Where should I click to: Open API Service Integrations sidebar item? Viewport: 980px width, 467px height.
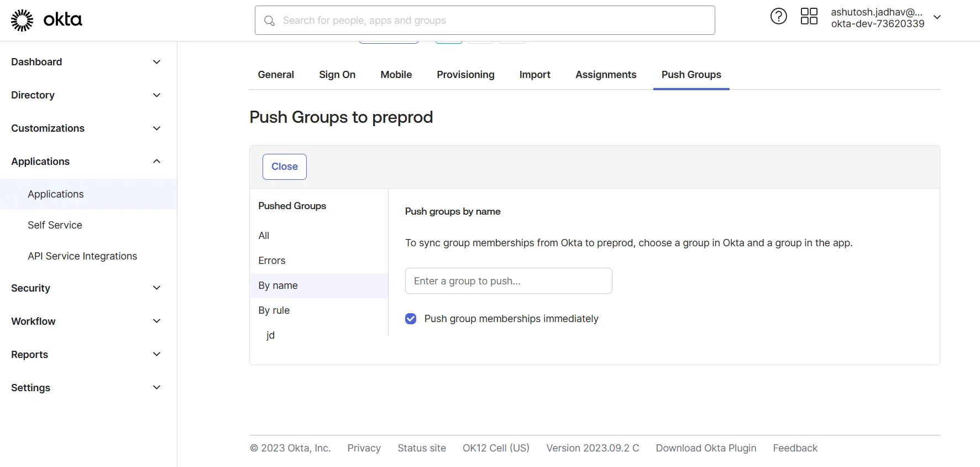click(x=82, y=256)
